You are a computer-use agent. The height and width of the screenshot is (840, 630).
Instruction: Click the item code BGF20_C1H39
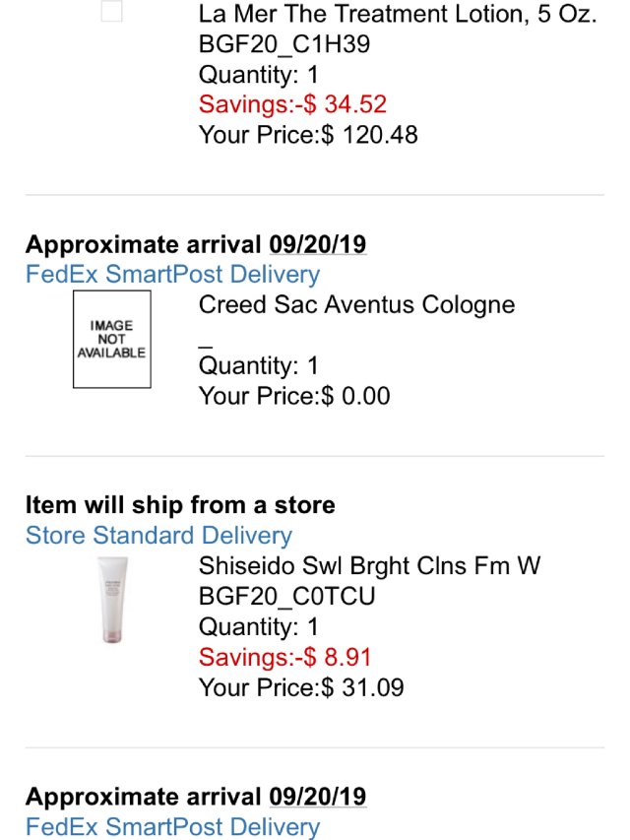[284, 44]
